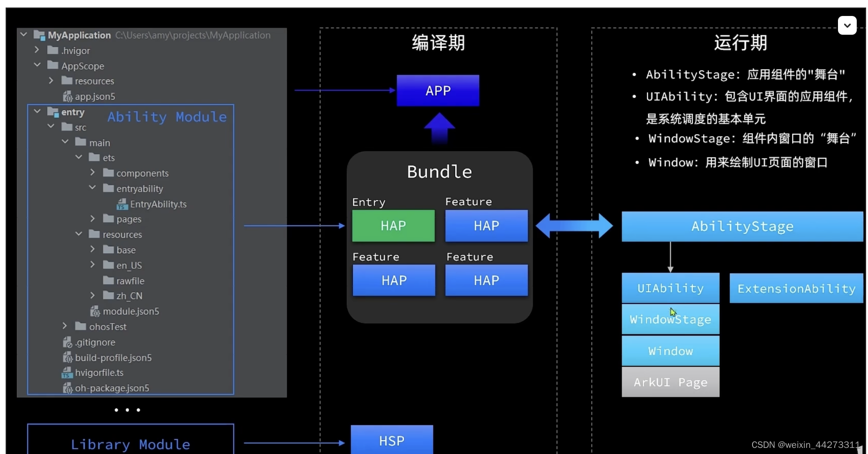
Task: Click the Window block
Action: [670, 351]
